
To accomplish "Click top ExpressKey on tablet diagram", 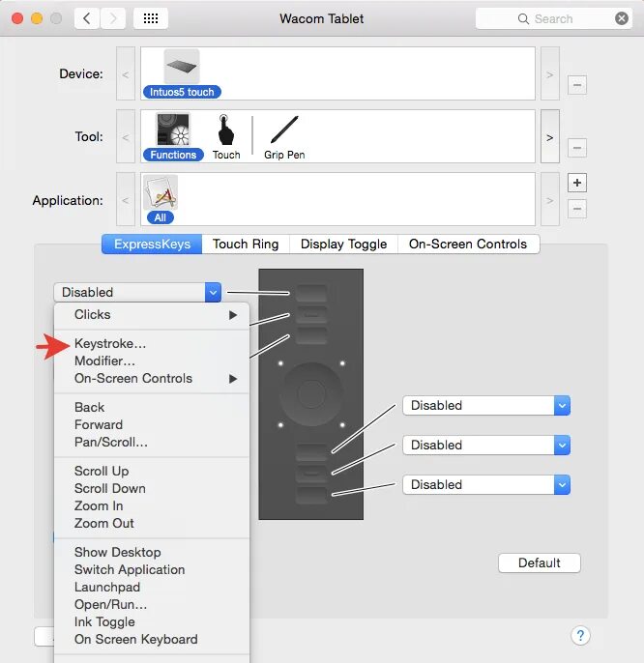I will (x=311, y=293).
